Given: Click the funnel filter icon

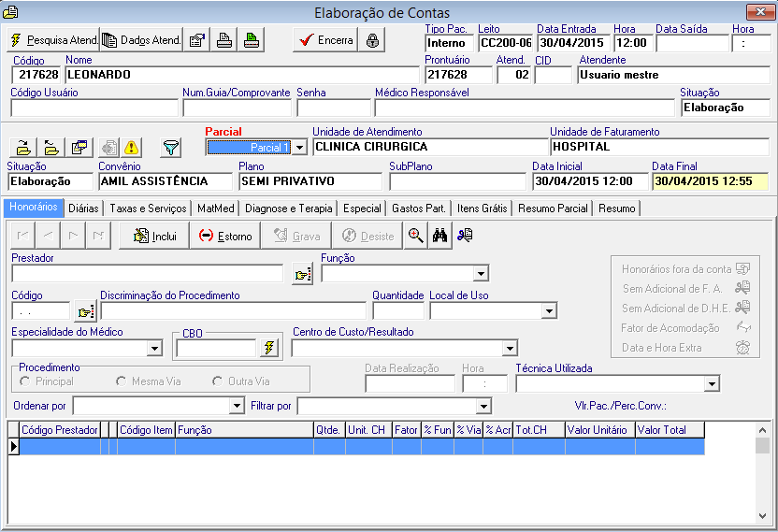Looking at the screenshot, I should pos(171,148).
